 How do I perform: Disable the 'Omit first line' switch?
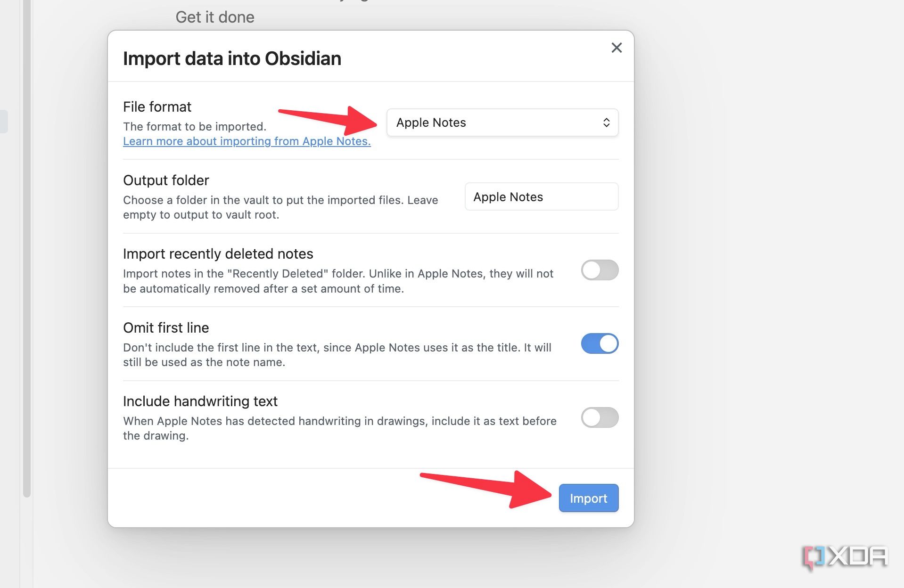click(600, 343)
